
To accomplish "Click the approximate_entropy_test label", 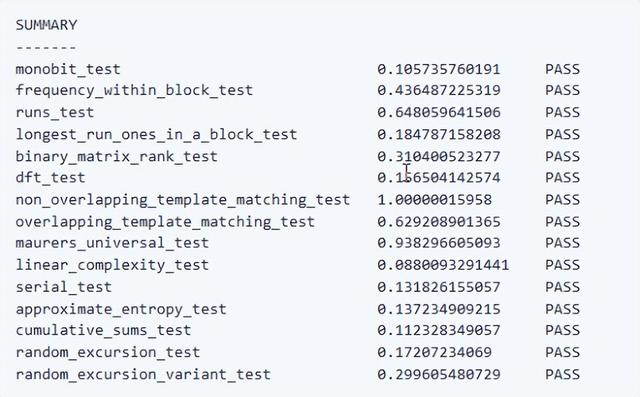I will pyautogui.click(x=121, y=309).
